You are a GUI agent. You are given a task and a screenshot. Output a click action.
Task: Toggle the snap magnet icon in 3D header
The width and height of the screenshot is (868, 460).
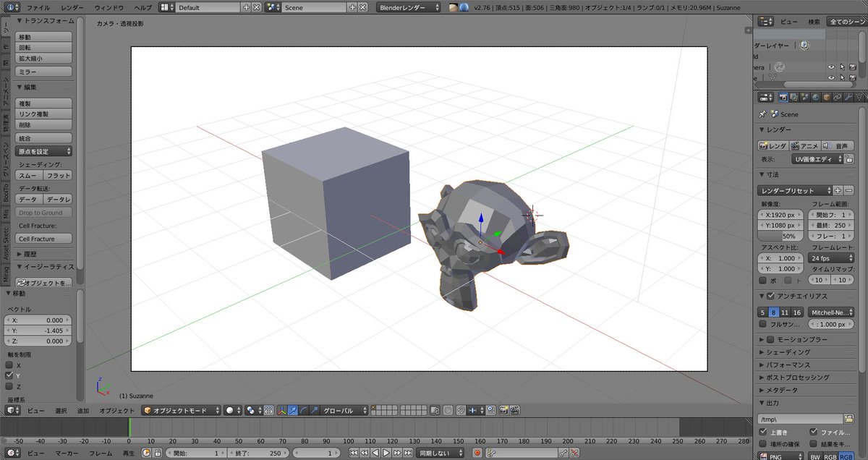click(x=461, y=410)
